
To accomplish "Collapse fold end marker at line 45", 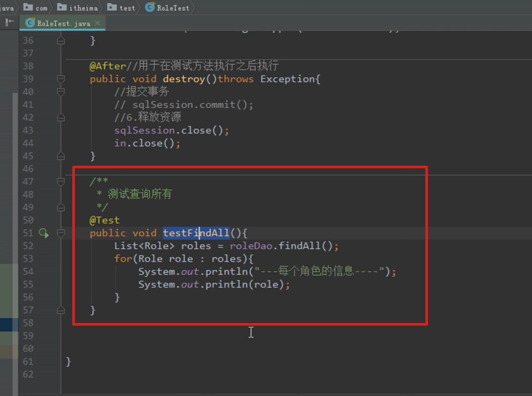I will [x=61, y=156].
